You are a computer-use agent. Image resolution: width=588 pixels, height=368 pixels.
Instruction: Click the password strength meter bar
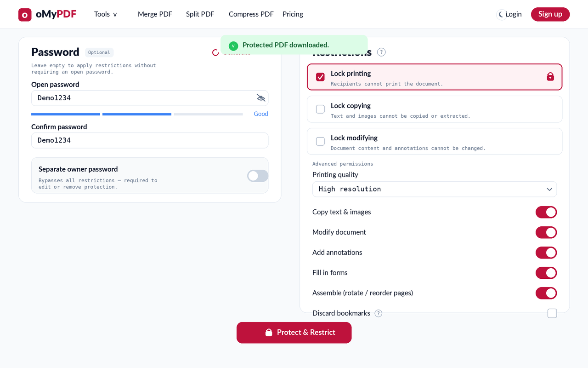pos(137,114)
